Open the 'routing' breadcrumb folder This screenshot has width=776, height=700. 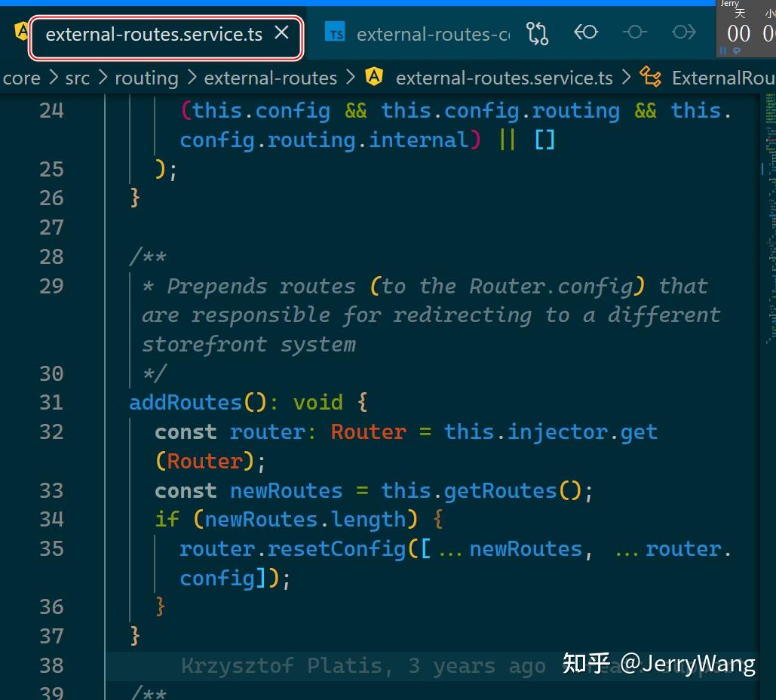point(146,78)
